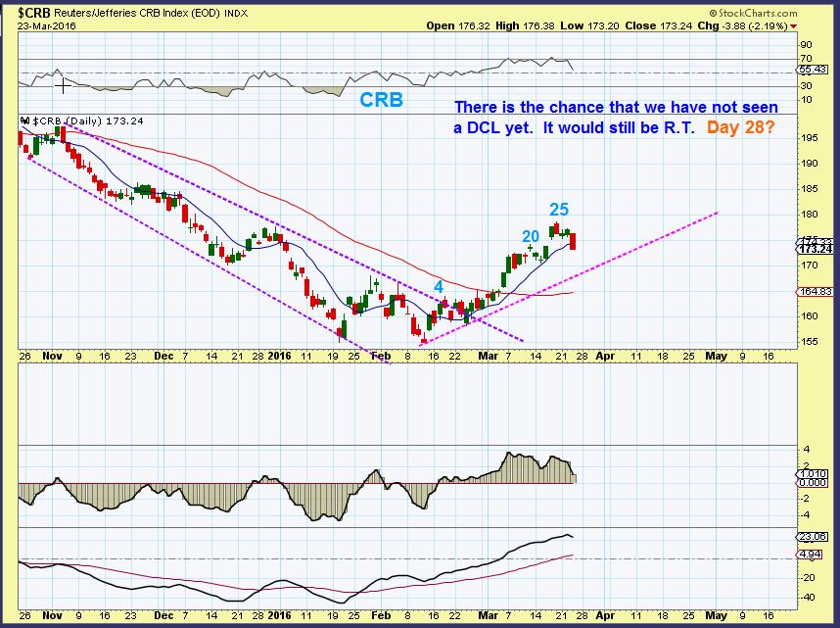Click the 70 level on RSI scale
Screen dimensions: 840x628
click(807, 59)
